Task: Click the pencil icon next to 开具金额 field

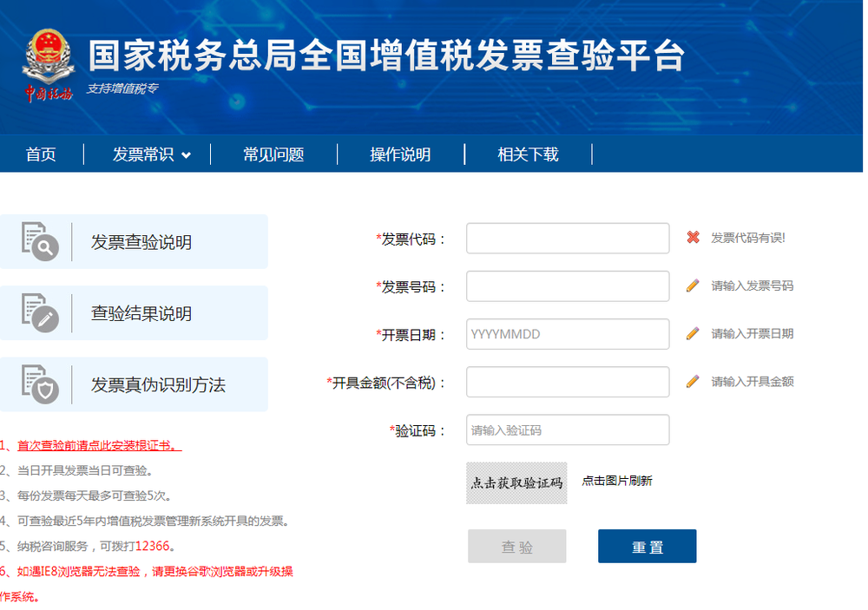Action: [x=693, y=381]
